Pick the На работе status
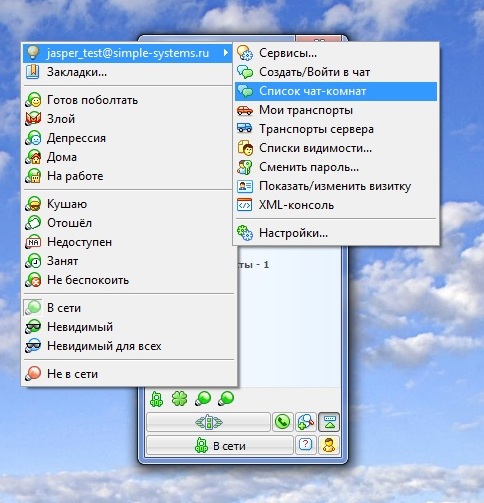This screenshot has width=484, height=503. point(128,176)
